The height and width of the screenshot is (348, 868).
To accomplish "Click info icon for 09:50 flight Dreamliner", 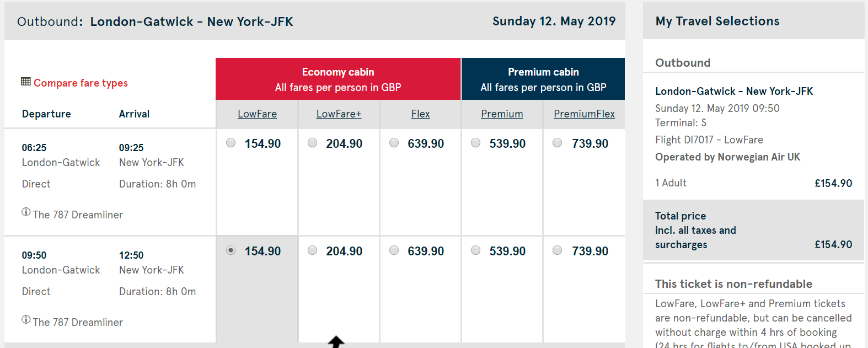I will (26, 319).
